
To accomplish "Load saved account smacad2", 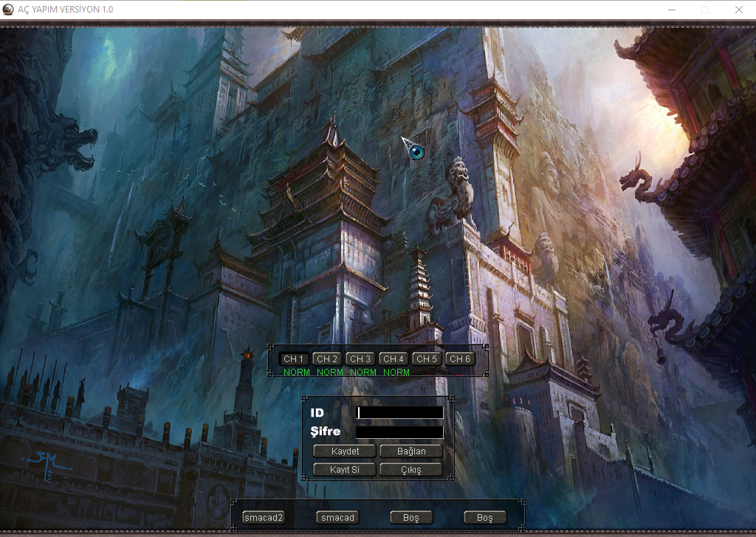I will point(264,518).
